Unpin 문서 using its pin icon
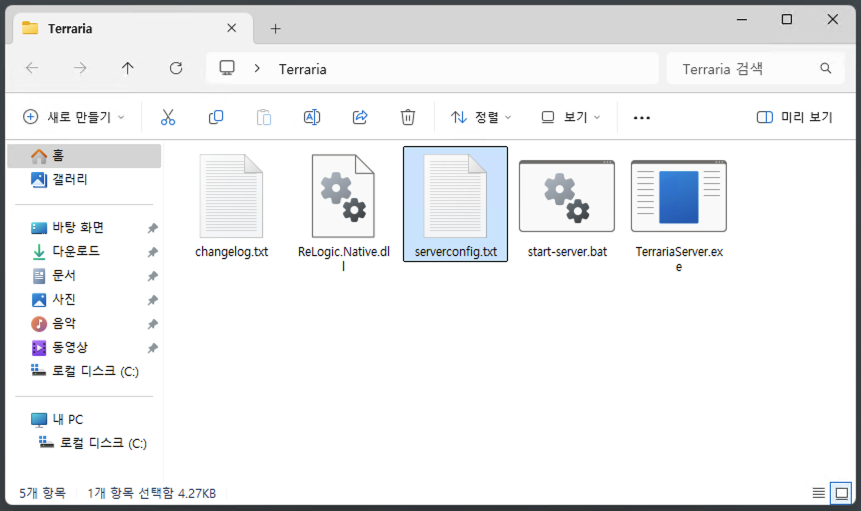 153,276
